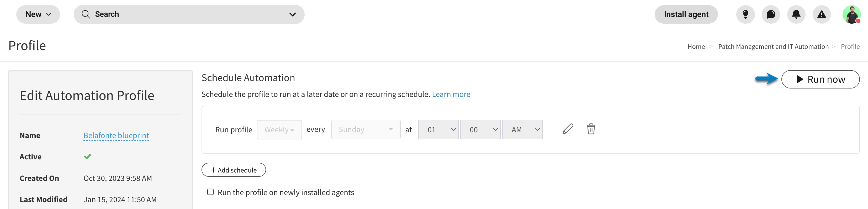The image size is (868, 209).
Task: Open the minutes dropdown showing 00
Action: [480, 129]
